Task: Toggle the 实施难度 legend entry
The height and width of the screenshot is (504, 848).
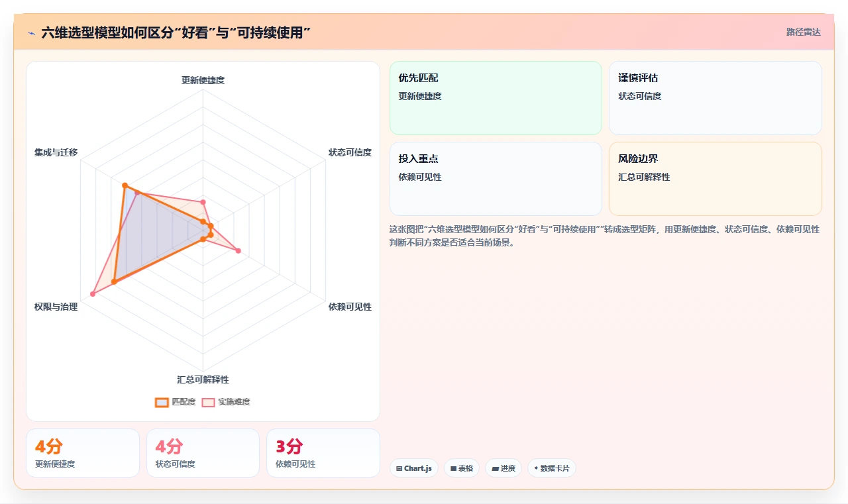Action: coord(226,402)
